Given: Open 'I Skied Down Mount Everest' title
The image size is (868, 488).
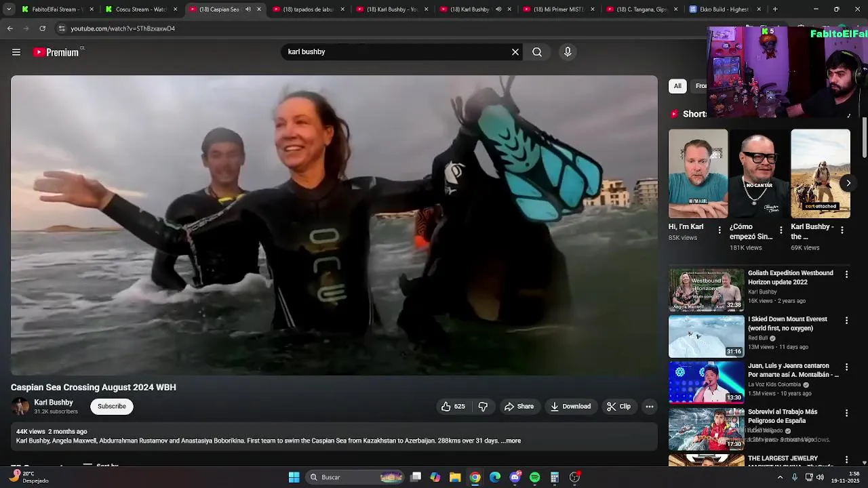Looking at the screenshot, I should point(787,323).
